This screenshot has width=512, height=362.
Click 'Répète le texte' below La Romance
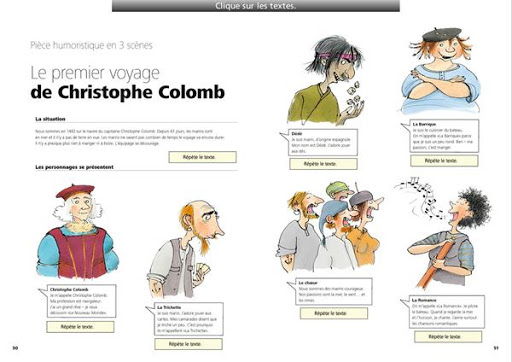(448, 337)
